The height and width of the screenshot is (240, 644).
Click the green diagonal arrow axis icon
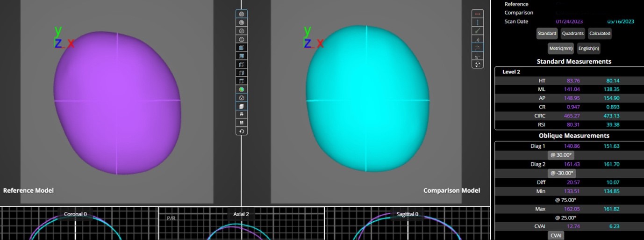coord(477,31)
